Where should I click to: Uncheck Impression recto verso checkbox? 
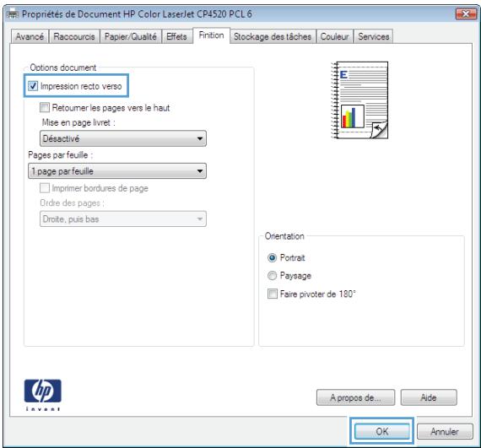pyautogui.click(x=33, y=86)
